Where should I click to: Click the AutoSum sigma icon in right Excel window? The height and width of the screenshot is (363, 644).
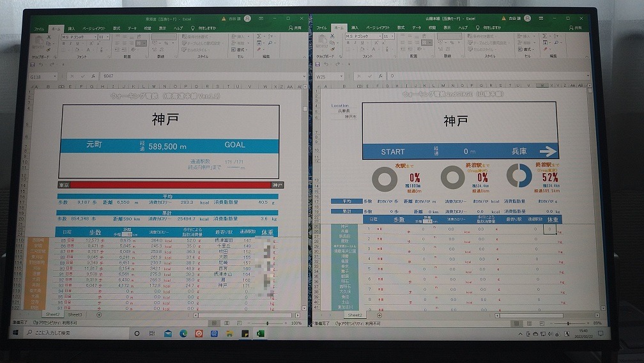click(545, 36)
